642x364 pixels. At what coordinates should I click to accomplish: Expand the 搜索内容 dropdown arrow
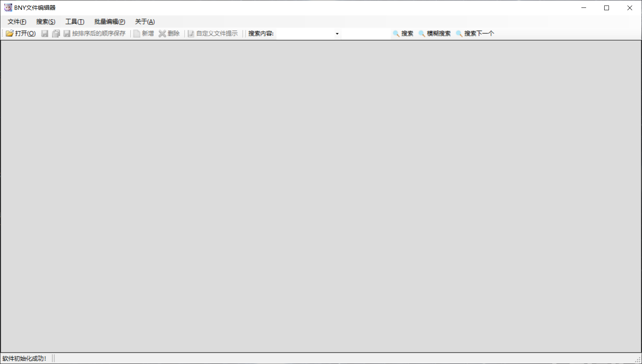tap(337, 33)
